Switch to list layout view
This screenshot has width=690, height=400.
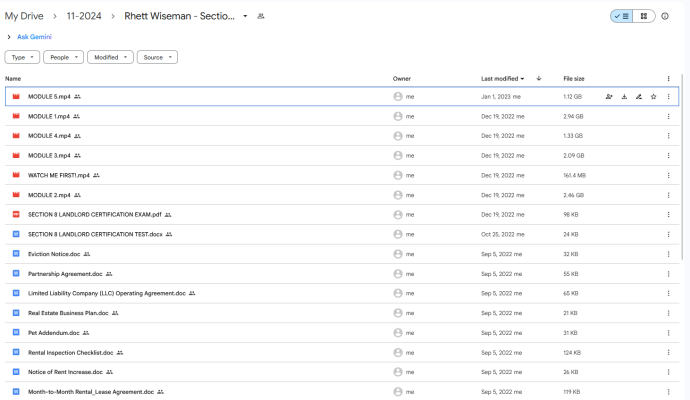[623, 16]
